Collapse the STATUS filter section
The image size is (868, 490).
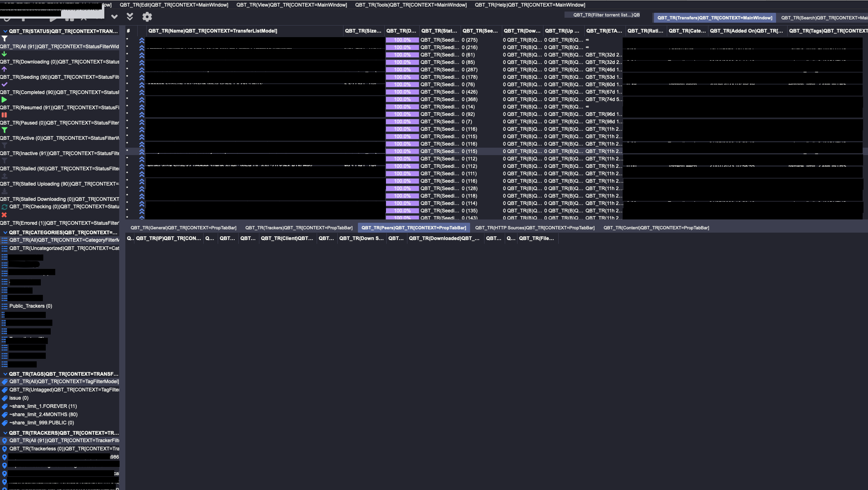[5, 31]
